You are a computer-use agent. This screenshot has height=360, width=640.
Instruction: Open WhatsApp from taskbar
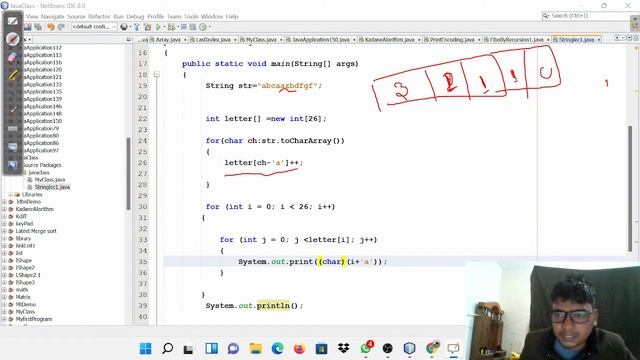pyautogui.click(x=366, y=348)
